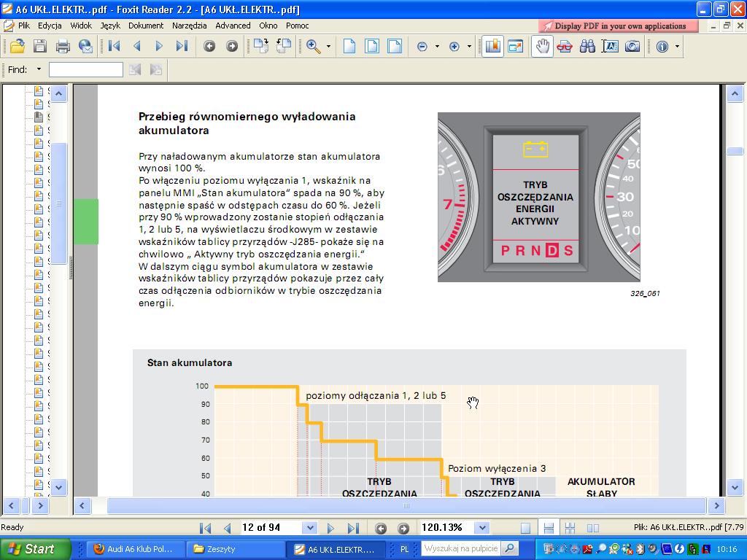Open the Find options dropdown arrow

39,69
